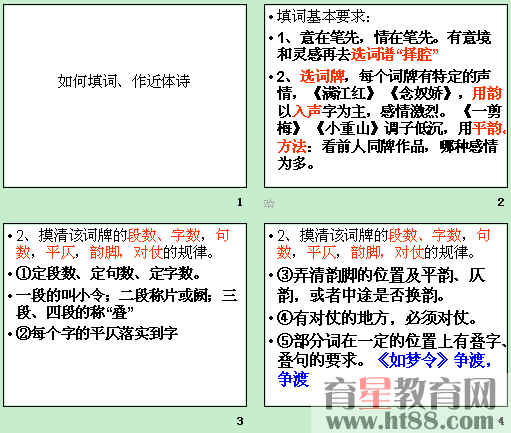Click the line 一段的叫小令；二段称片或阕
The height and width of the screenshot is (433, 511).
(x=114, y=295)
